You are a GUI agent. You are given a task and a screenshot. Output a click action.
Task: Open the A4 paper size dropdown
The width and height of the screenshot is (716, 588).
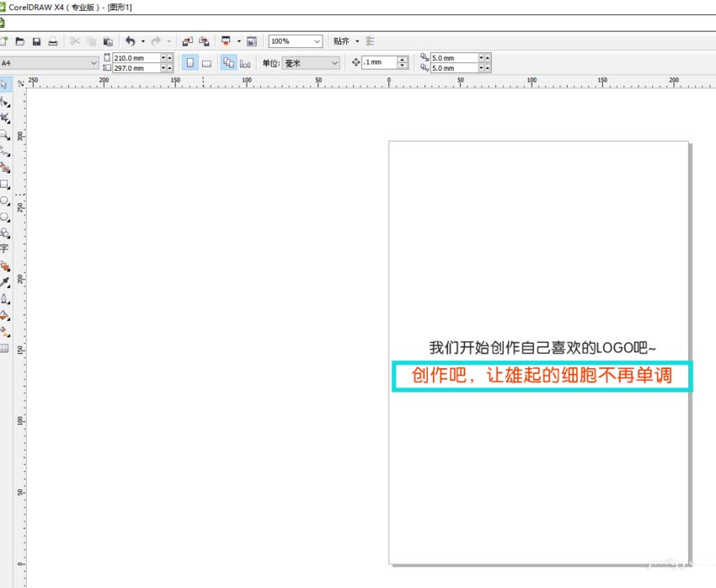point(49,62)
